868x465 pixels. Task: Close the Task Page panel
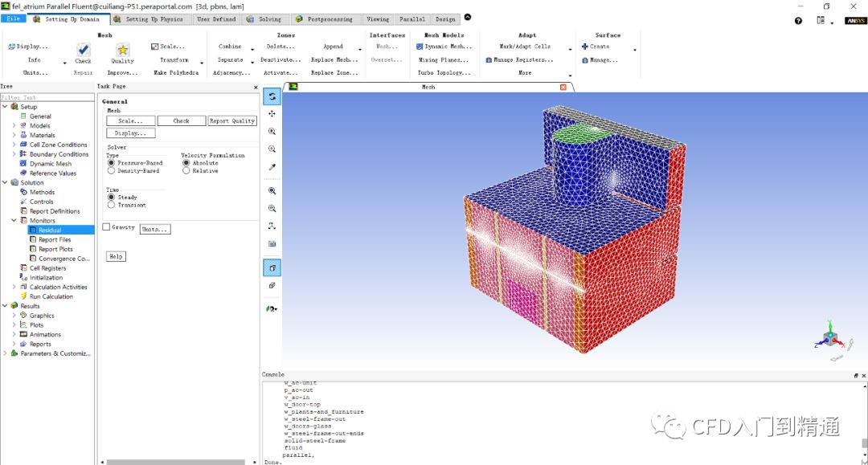point(256,88)
